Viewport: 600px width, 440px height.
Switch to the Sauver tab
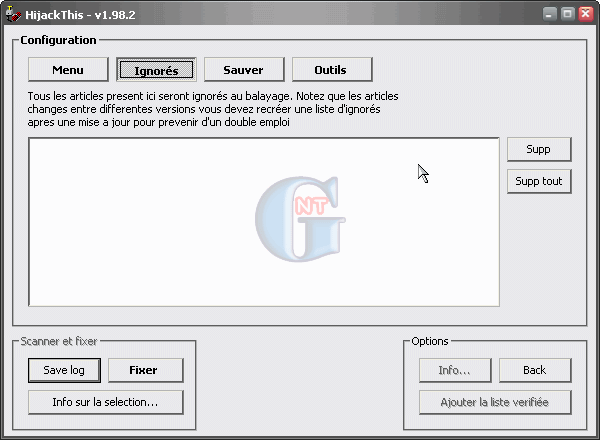244,70
